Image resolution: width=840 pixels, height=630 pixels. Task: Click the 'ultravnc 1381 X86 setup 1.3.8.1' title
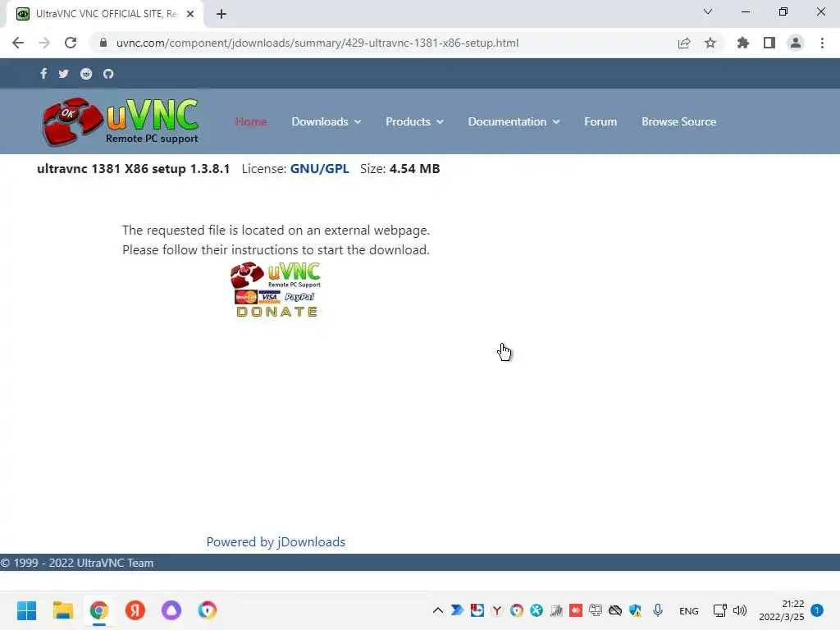[134, 169]
